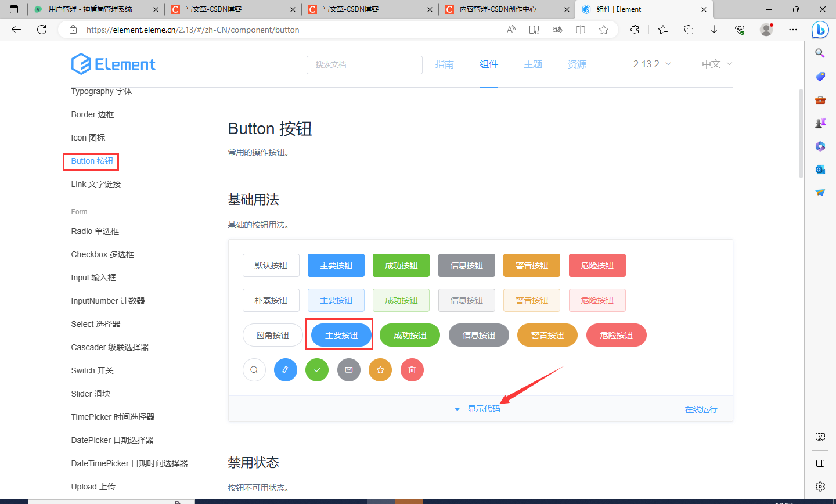The width and height of the screenshot is (836, 504).
Task: Open Button 按钮 in the sidebar
Action: pos(92,161)
